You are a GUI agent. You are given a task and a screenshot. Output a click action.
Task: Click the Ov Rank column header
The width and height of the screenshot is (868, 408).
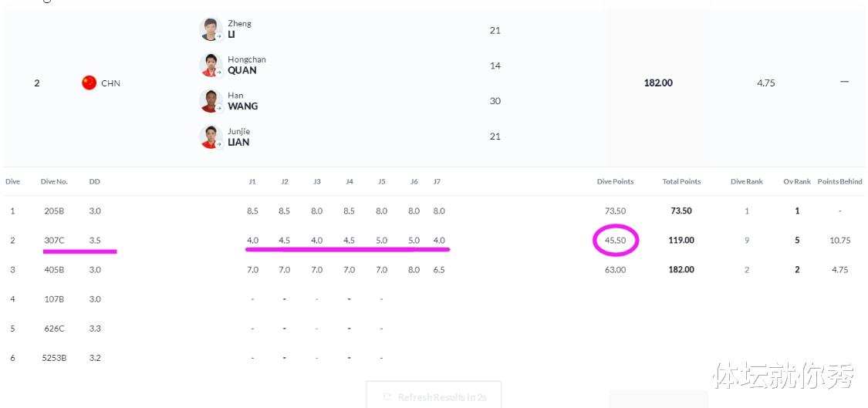point(796,181)
